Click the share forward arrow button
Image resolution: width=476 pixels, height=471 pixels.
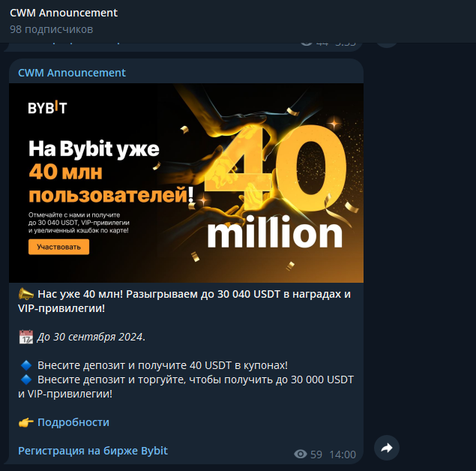pos(387,448)
